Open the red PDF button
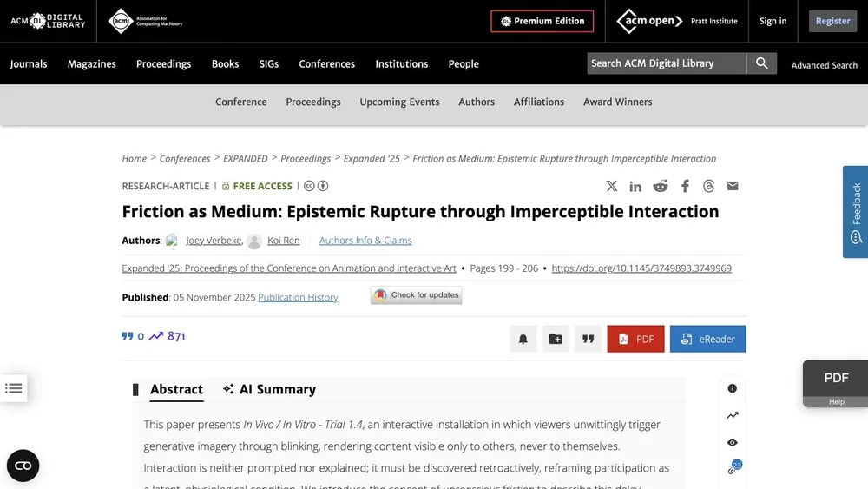This screenshot has width=868, height=489. pyautogui.click(x=635, y=339)
